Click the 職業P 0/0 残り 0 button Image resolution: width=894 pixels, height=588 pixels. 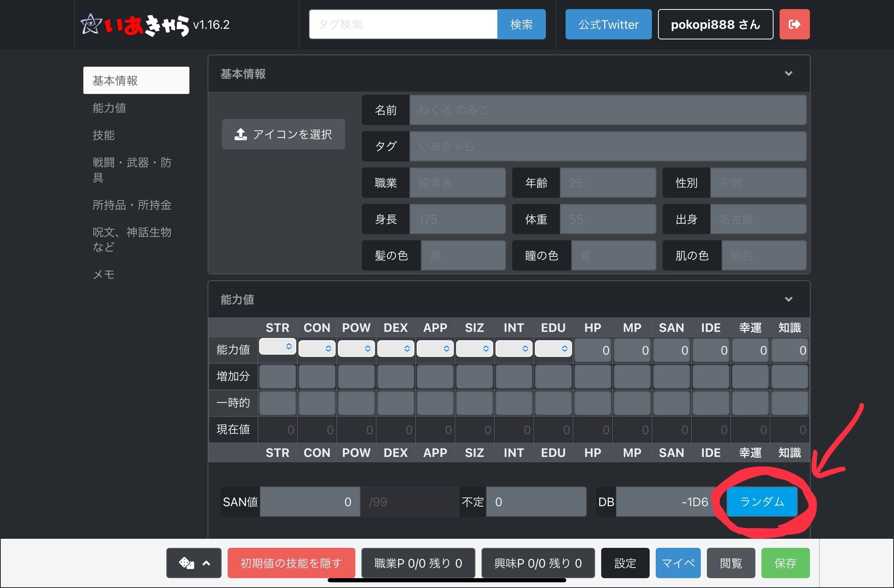(x=418, y=563)
